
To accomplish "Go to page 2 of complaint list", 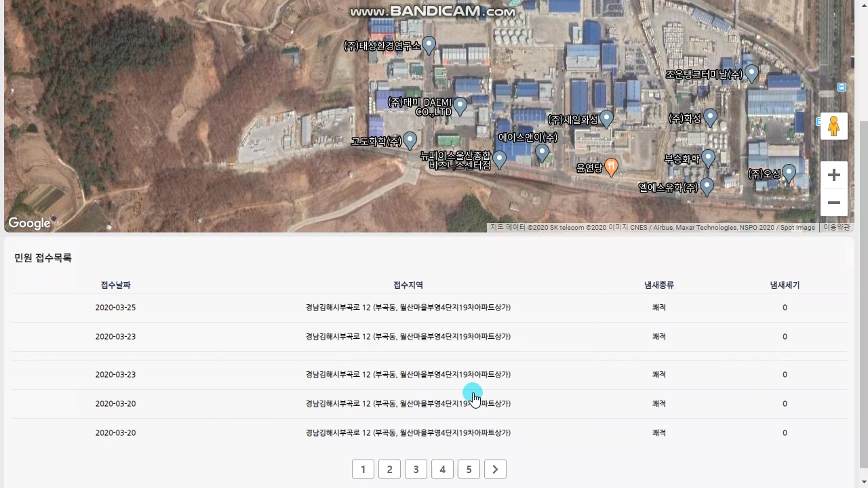I will (389, 469).
